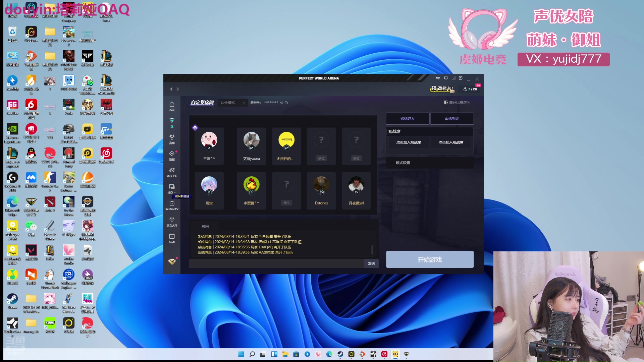Select player Dstones avatar card

321,191
